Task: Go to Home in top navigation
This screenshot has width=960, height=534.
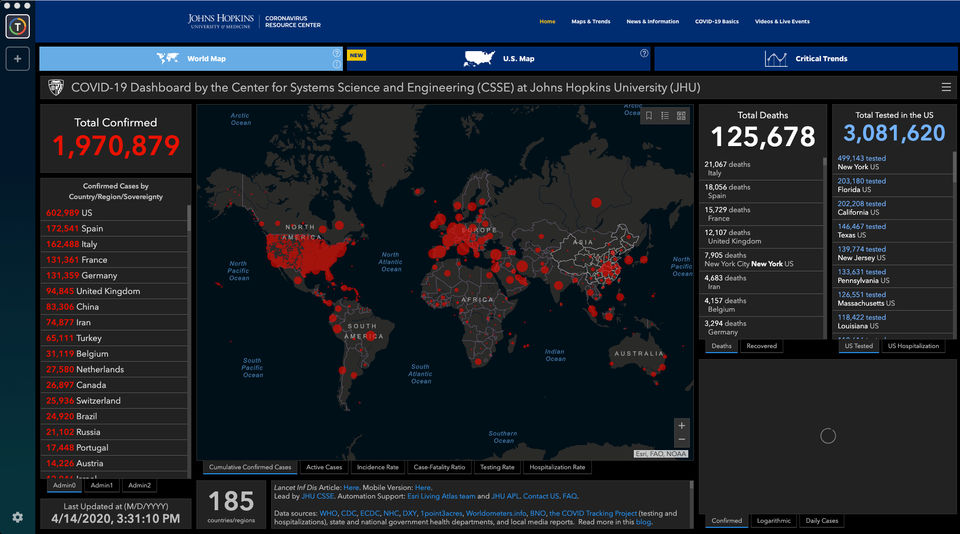Action: pyautogui.click(x=547, y=21)
